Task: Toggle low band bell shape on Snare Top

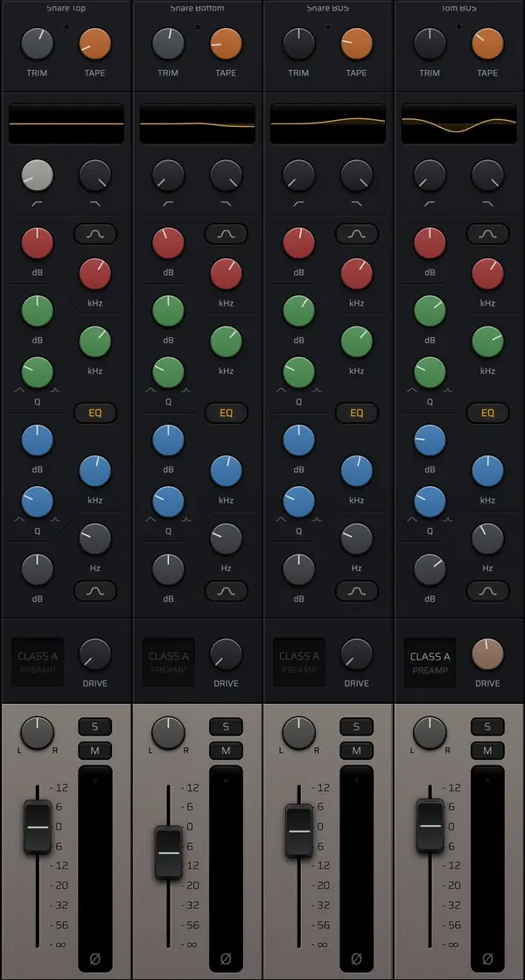Action: (x=94, y=590)
